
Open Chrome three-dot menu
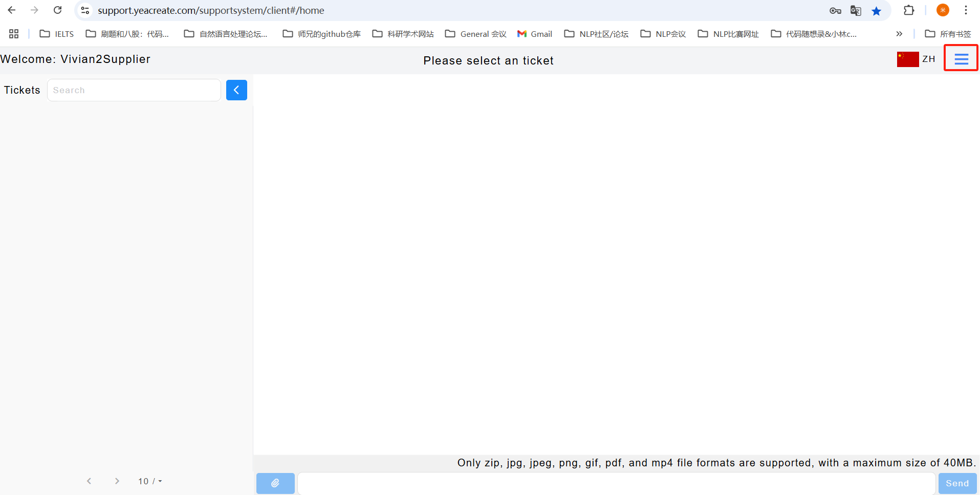[966, 10]
